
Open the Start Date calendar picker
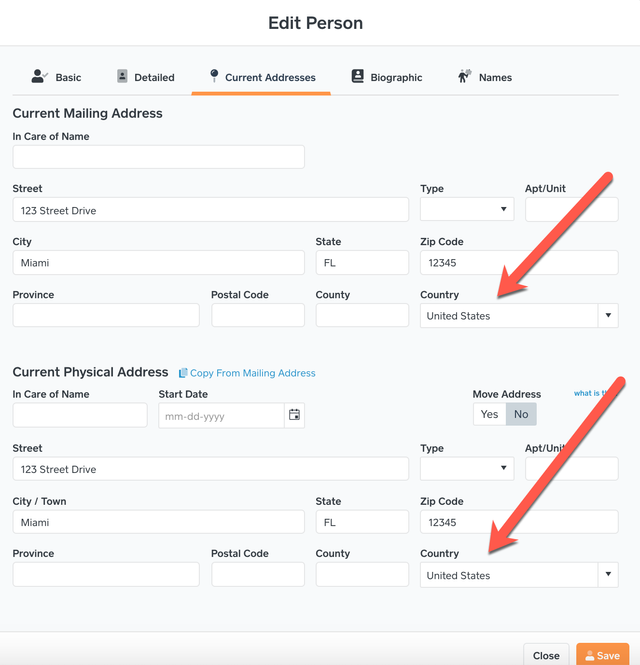click(x=294, y=415)
